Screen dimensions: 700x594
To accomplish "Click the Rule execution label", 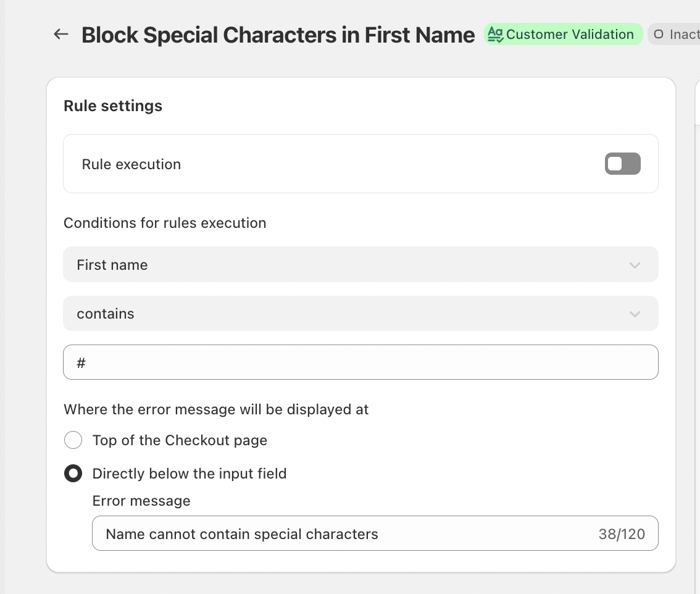I will tap(131, 164).
